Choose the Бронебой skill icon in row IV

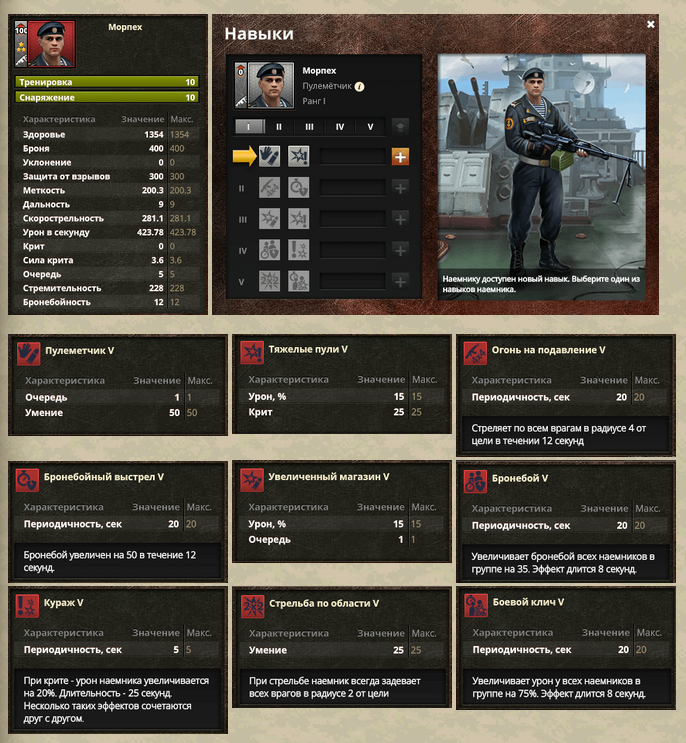click(269, 250)
